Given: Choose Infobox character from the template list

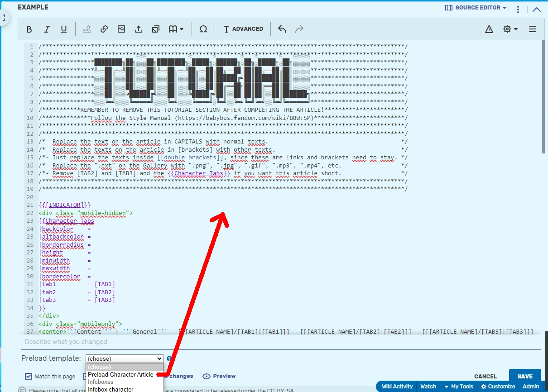Looking at the screenshot, I should (111, 389).
